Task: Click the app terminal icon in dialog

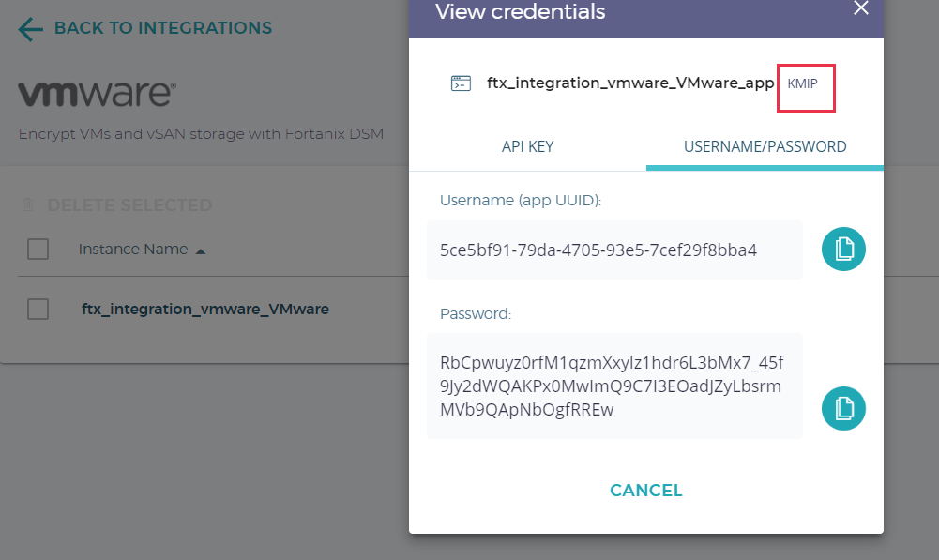Action: coord(461,83)
